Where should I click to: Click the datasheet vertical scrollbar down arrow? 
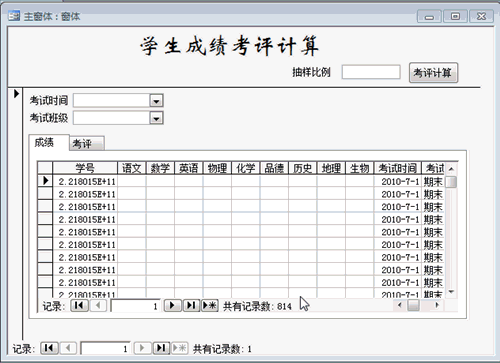coord(451,292)
